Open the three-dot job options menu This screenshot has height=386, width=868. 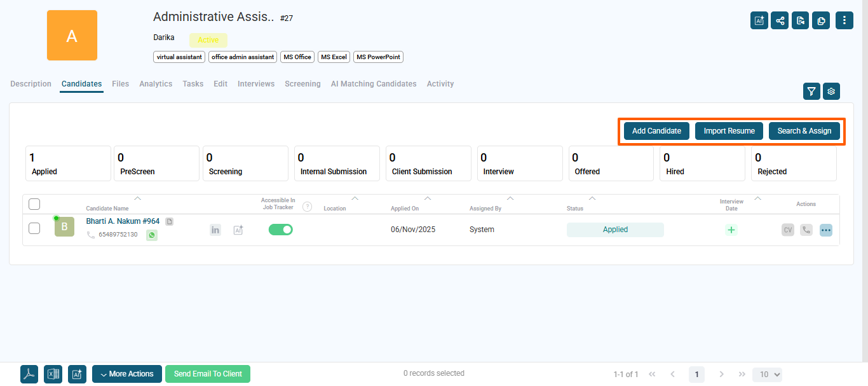844,20
